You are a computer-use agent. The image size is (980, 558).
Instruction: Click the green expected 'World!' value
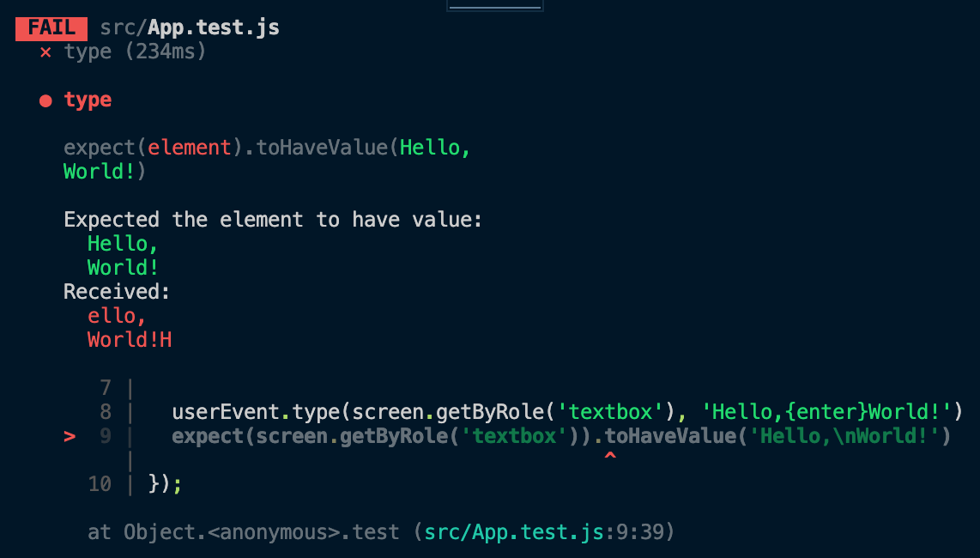pyautogui.click(x=123, y=268)
